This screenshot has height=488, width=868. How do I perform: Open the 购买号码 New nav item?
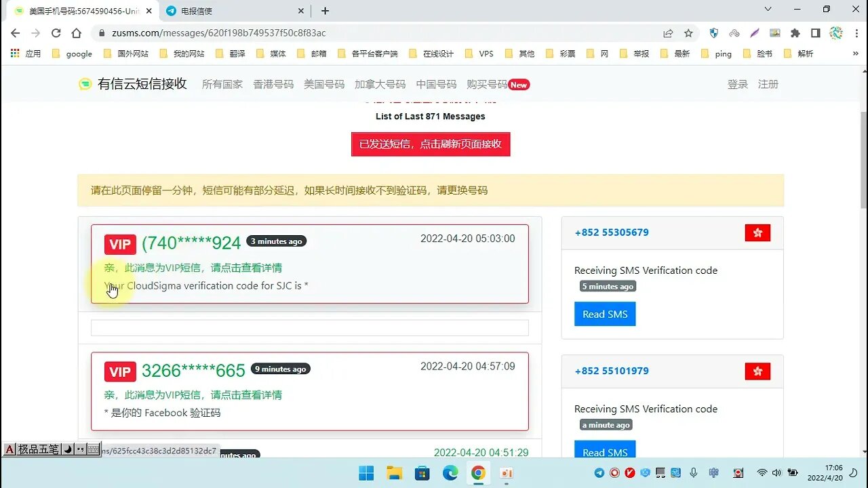498,84
